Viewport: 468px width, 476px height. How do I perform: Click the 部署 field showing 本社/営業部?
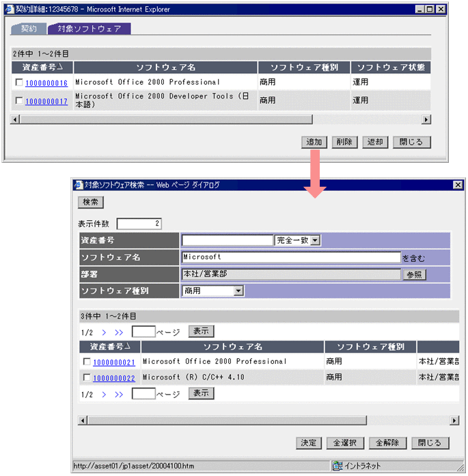click(x=291, y=274)
